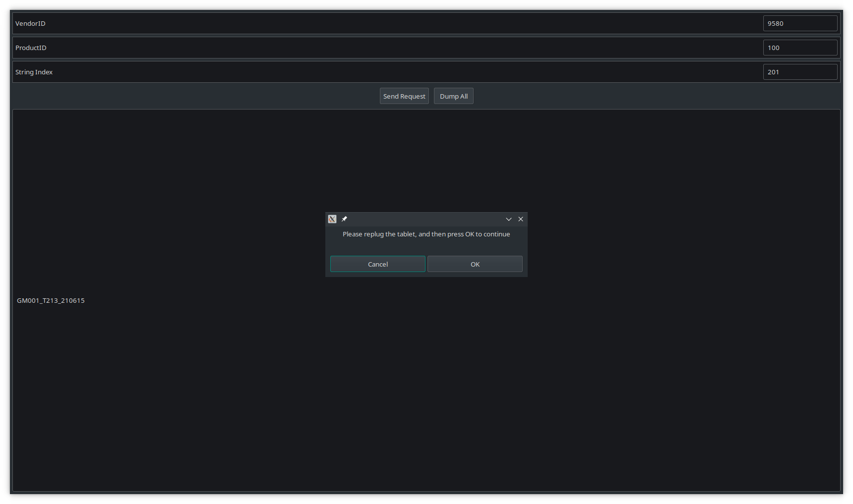Dismiss the replug dialog with the X

(521, 219)
